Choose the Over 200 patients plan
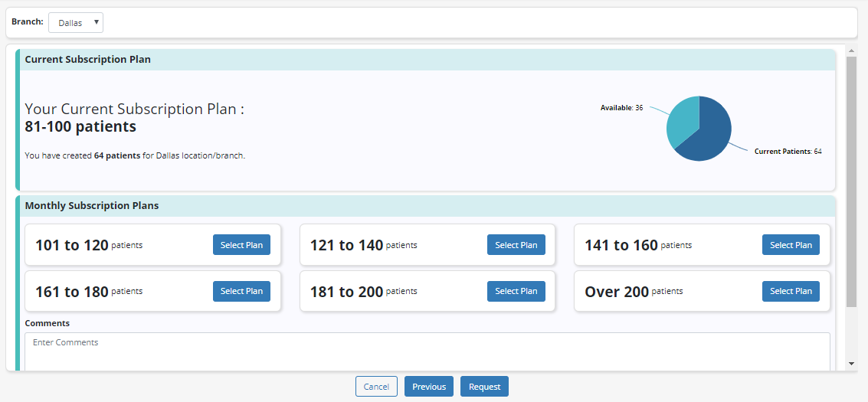Image resolution: width=868 pixels, height=402 pixels. tap(791, 291)
